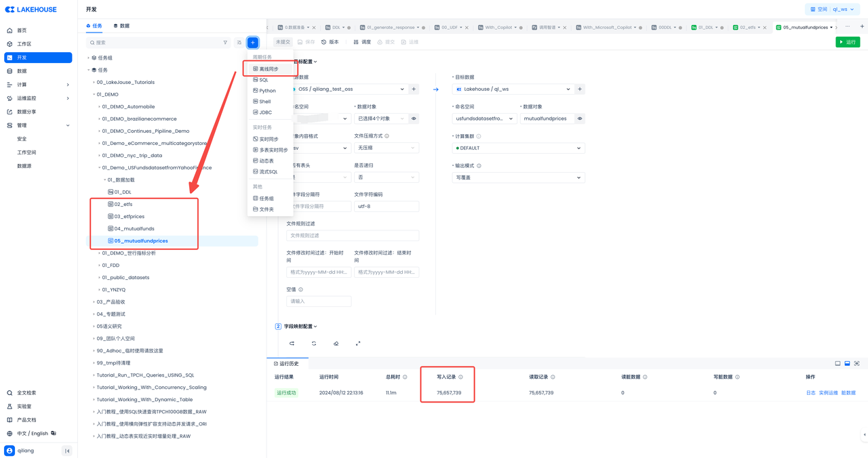Image resolution: width=868 pixels, height=458 pixels.
Task: Switch to the 02_etfs editor tab
Action: 748,28
